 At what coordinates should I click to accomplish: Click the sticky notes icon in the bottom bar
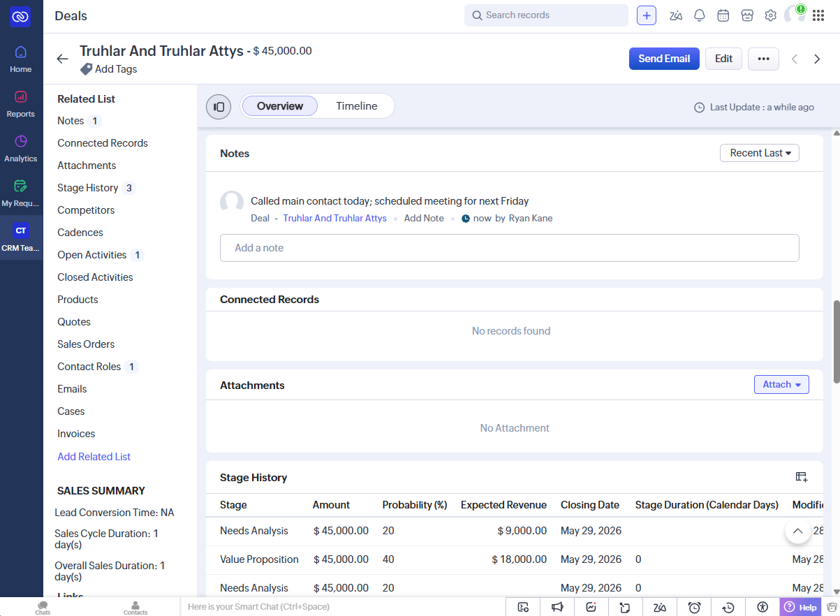click(626, 607)
